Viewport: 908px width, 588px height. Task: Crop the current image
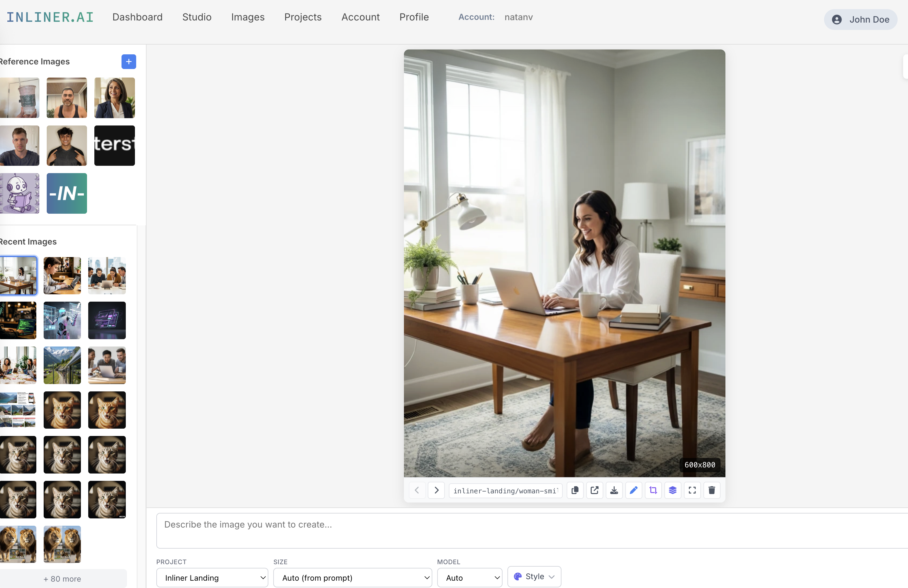(653, 490)
